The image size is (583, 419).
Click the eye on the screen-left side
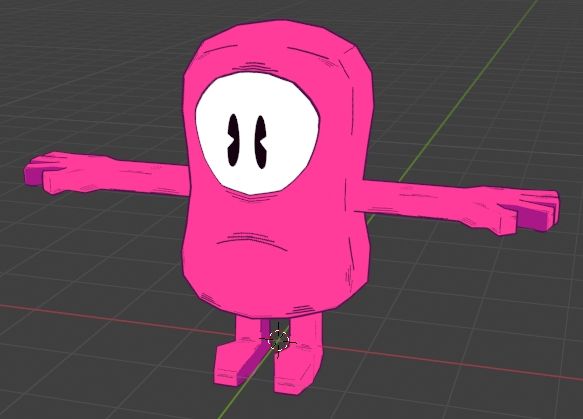pyautogui.click(x=233, y=140)
